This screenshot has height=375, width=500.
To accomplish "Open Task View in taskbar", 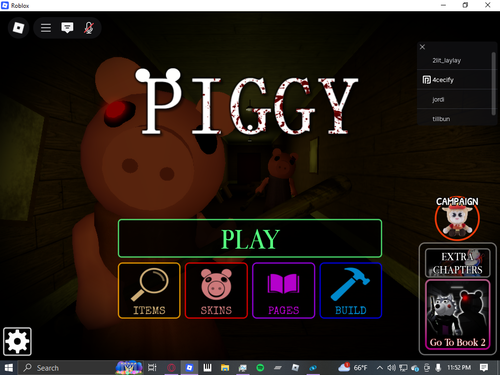I will pyautogui.click(x=152, y=368).
